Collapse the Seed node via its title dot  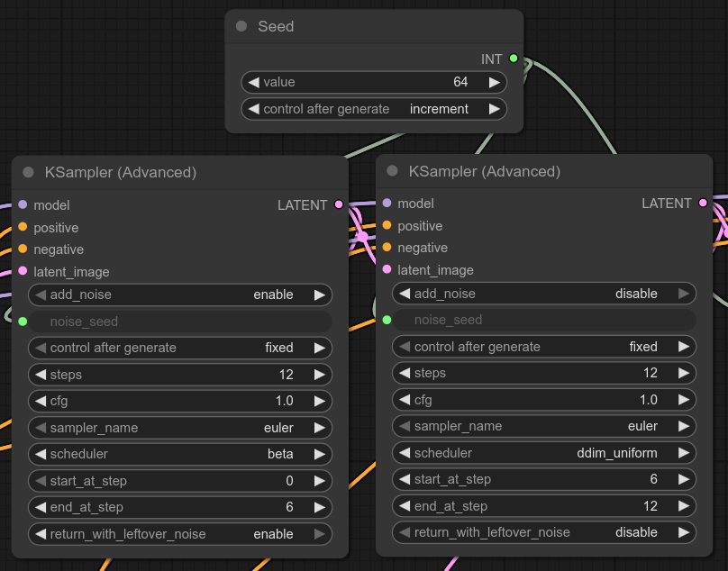(x=241, y=26)
